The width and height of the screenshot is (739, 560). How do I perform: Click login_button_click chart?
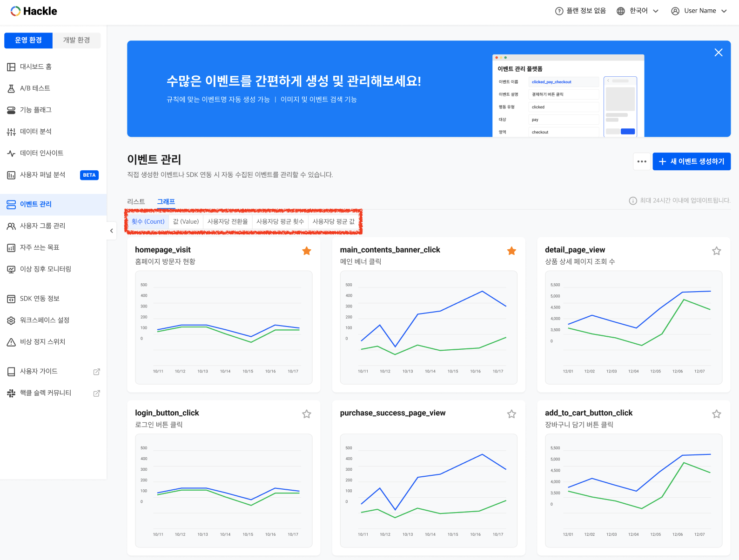click(x=224, y=491)
